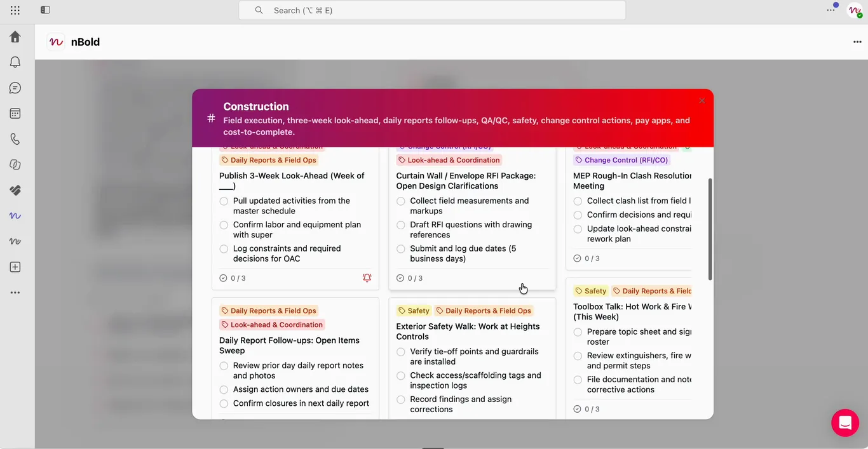Go to Home in left sidebar
The image size is (868, 449).
coord(15,37)
